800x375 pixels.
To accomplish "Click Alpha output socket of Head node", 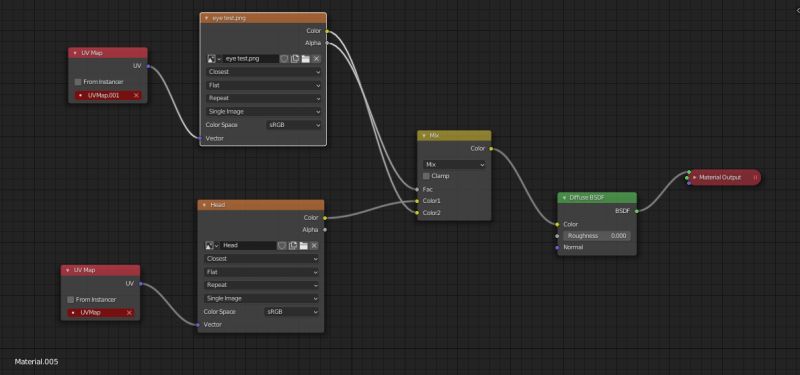I will (324, 230).
